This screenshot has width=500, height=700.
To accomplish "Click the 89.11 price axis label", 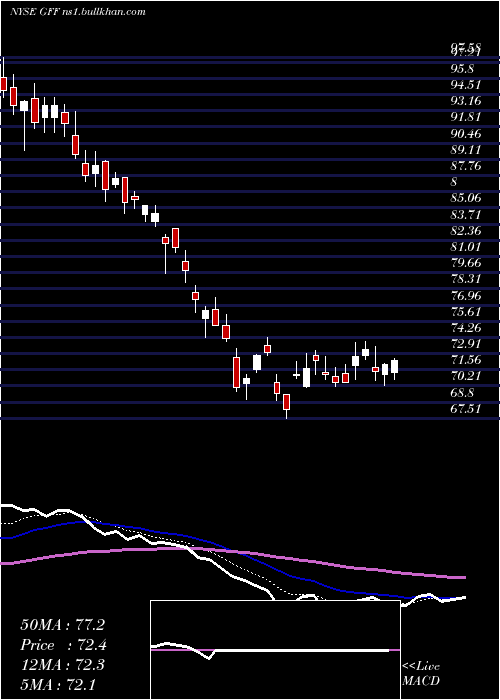I will pos(466,150).
